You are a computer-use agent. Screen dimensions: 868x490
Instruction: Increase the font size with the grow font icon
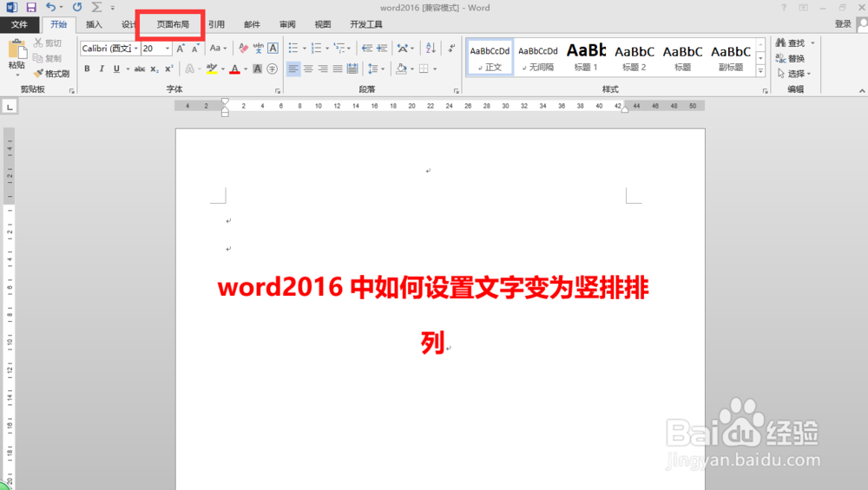coord(181,49)
